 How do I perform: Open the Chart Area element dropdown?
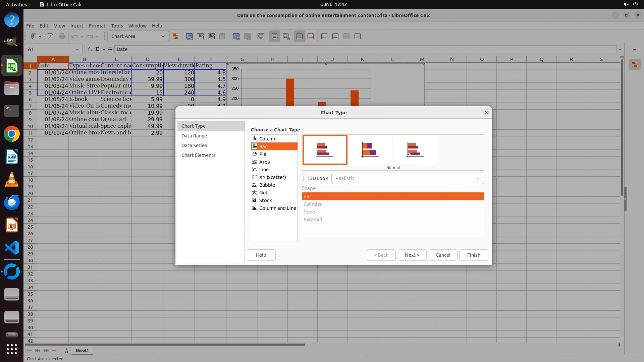tap(163, 36)
